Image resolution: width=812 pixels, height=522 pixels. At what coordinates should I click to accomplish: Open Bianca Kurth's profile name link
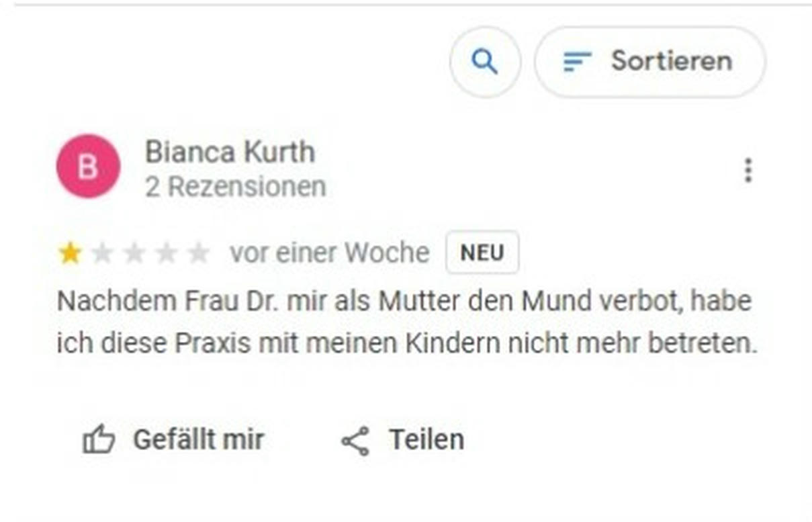(x=230, y=153)
